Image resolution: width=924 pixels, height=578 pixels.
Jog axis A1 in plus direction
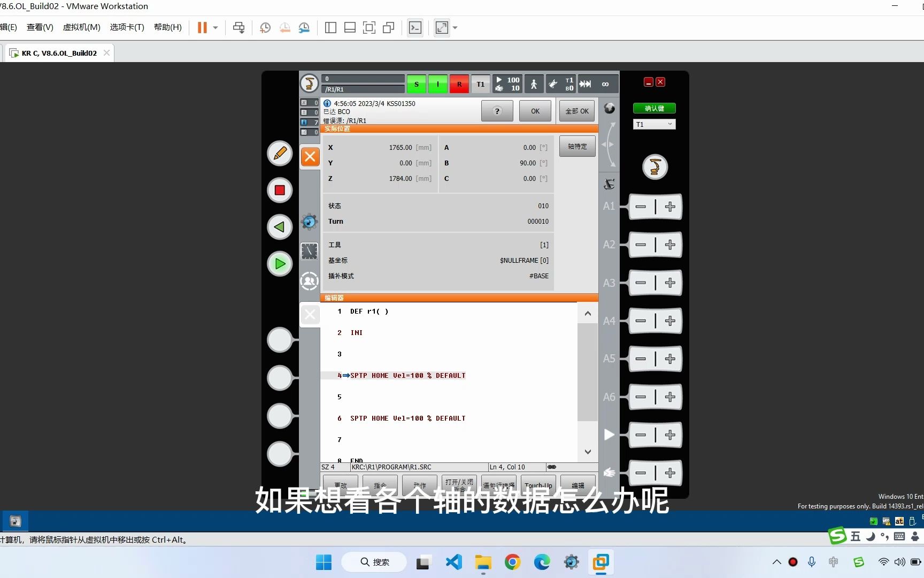pos(670,207)
